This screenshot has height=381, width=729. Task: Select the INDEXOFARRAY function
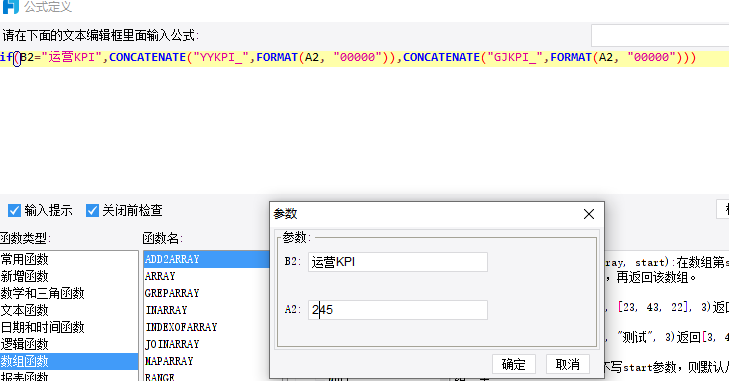(206, 327)
